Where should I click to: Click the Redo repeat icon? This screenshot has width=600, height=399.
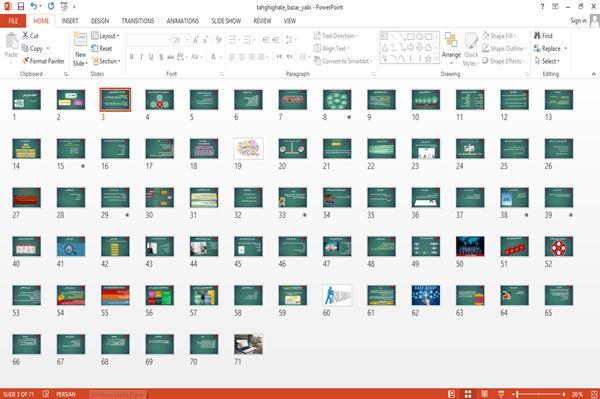click(51, 6)
